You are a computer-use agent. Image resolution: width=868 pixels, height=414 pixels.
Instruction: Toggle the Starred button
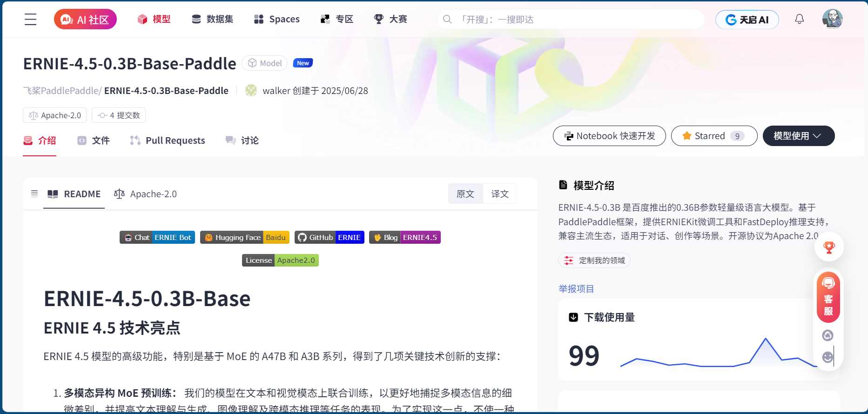tap(714, 136)
